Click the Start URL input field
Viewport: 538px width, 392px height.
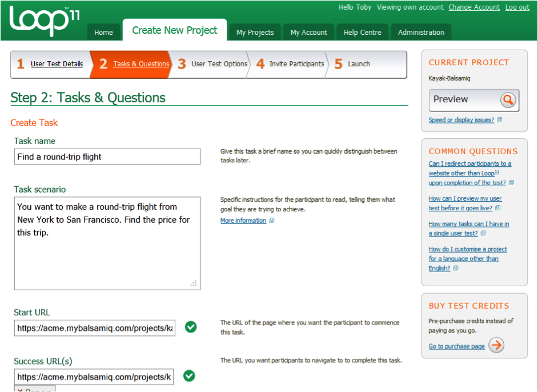tap(95, 328)
